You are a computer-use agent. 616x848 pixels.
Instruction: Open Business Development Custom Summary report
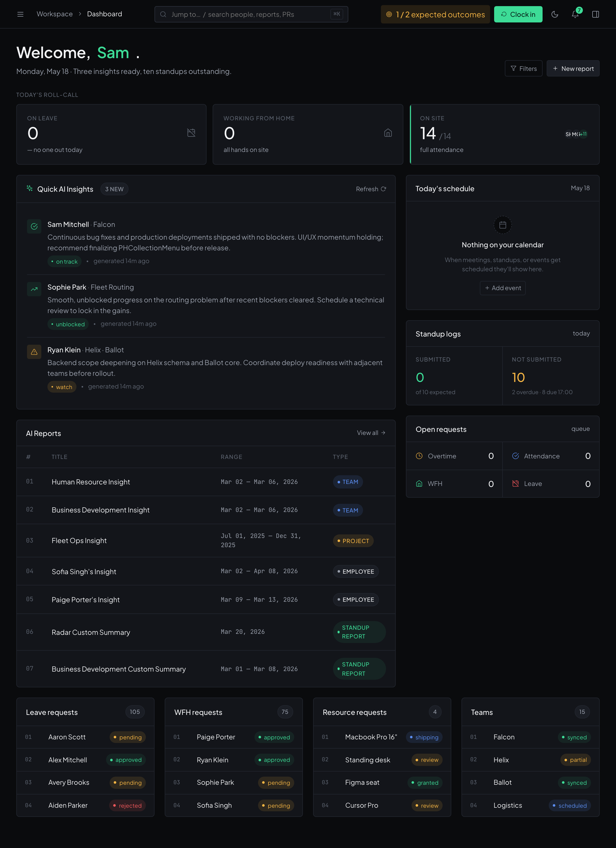coord(206,669)
